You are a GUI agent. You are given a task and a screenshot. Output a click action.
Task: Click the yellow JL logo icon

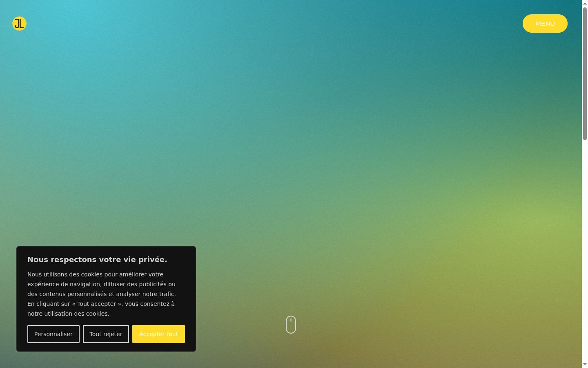[x=19, y=24]
